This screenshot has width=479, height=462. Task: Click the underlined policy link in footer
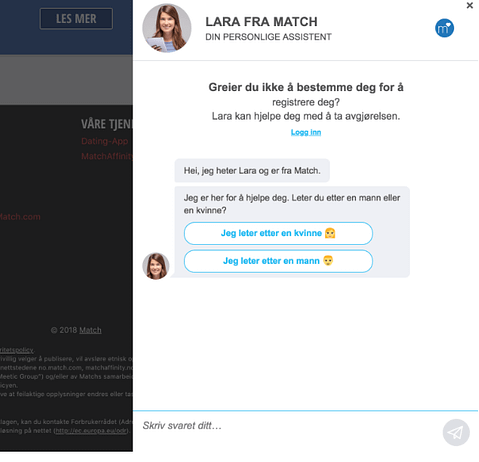(17, 350)
